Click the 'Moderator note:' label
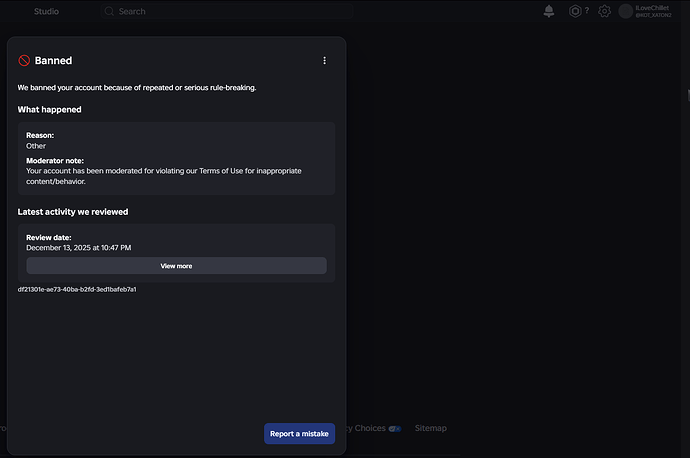This screenshot has width=690, height=458. 55,161
